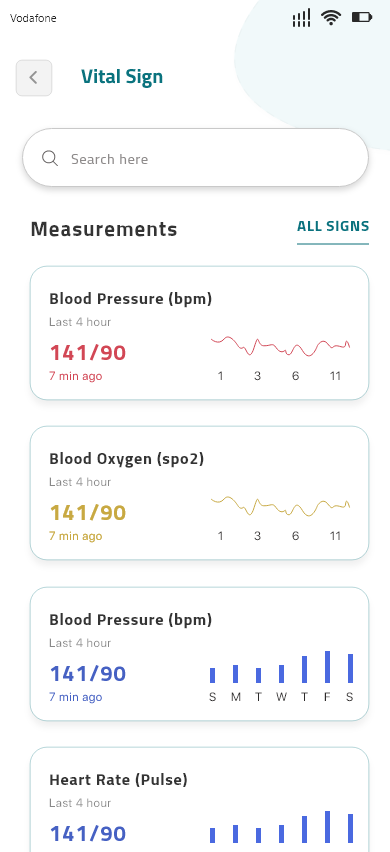Tap the Wi-Fi status icon

pyautogui.click(x=331, y=18)
